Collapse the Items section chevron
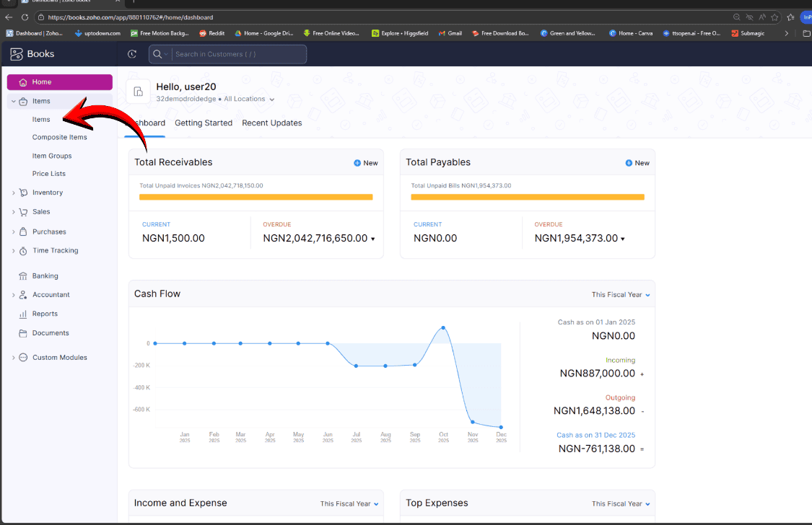Viewport: 812px width, 525px height. pyautogui.click(x=13, y=102)
